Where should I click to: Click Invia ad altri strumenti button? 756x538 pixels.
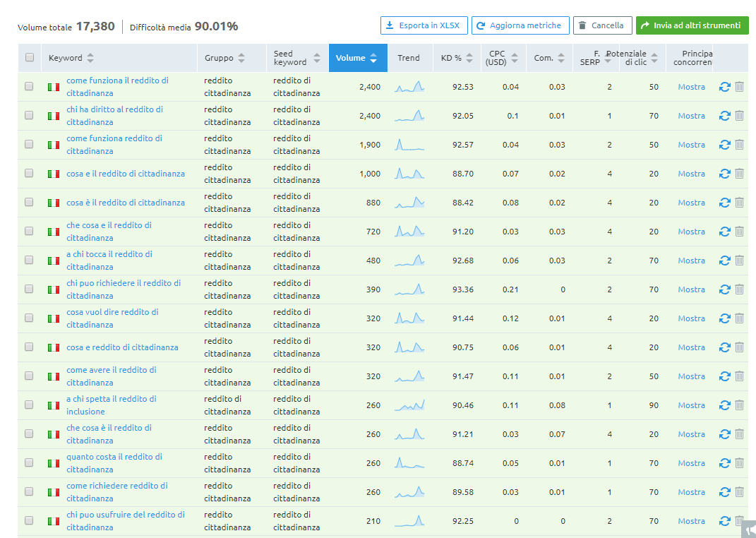coord(692,25)
